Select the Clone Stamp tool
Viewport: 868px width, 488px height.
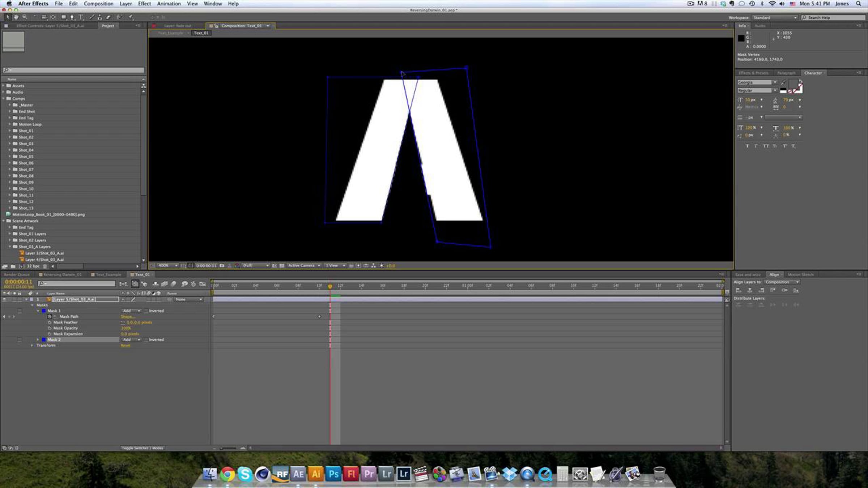coord(100,17)
